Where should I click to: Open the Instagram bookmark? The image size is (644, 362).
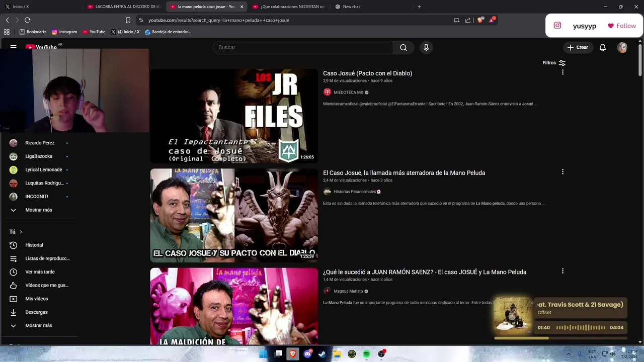(64, 32)
